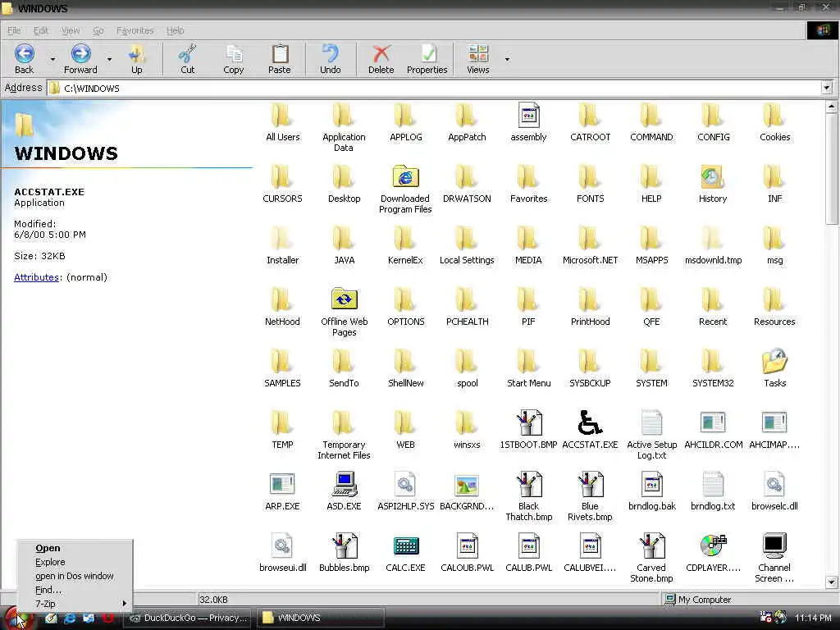Expand the Back history dropdown arrow
The image size is (840, 630).
[x=52, y=59]
